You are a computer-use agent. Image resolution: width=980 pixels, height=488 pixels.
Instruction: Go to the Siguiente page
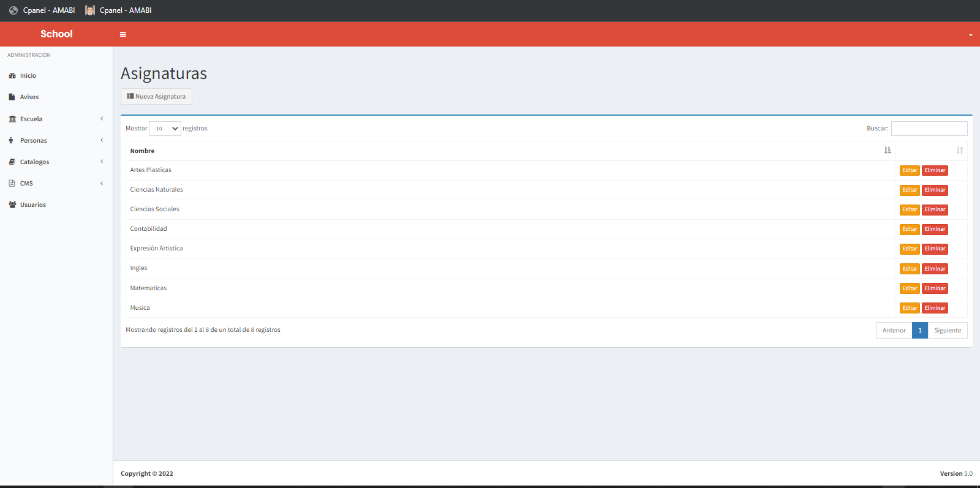click(947, 331)
